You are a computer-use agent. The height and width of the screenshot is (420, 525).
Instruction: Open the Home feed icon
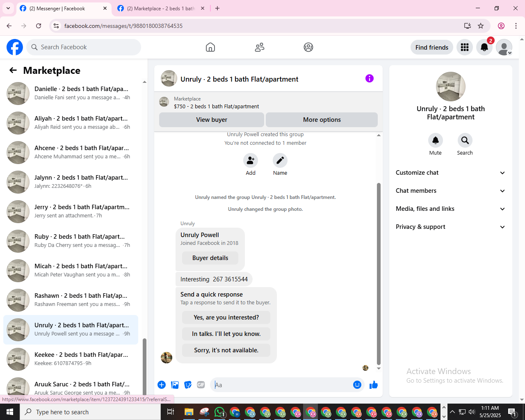(x=210, y=47)
